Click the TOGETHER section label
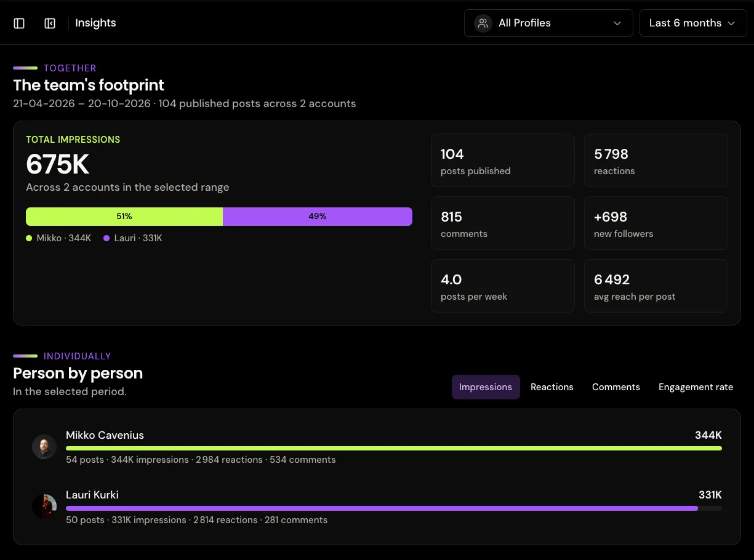Viewport: 754px width, 560px height. 70,68
